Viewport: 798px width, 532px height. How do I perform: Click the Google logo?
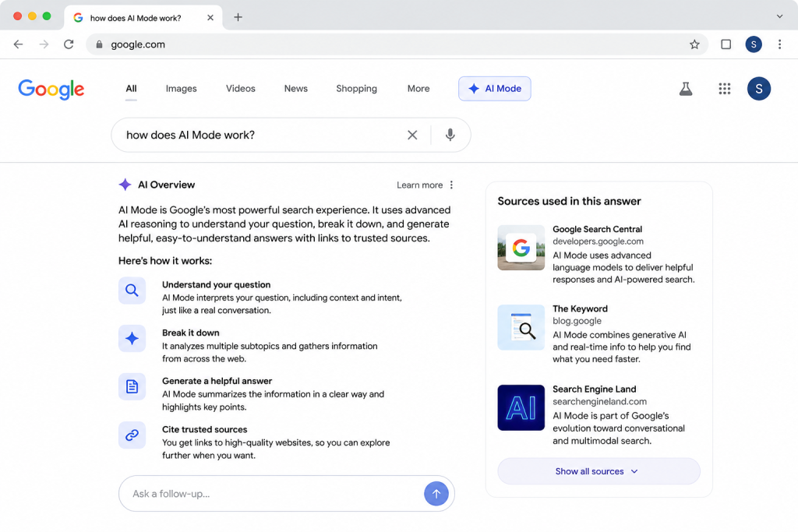pos(51,89)
